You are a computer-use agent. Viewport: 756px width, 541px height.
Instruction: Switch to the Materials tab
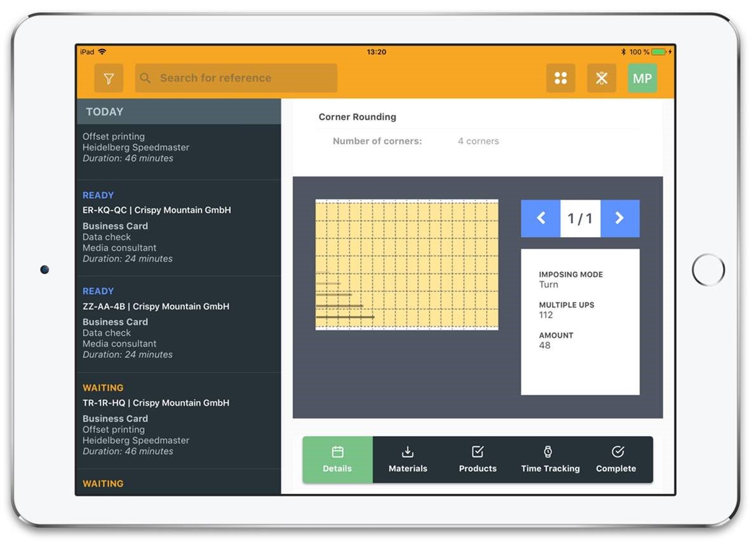point(408,460)
